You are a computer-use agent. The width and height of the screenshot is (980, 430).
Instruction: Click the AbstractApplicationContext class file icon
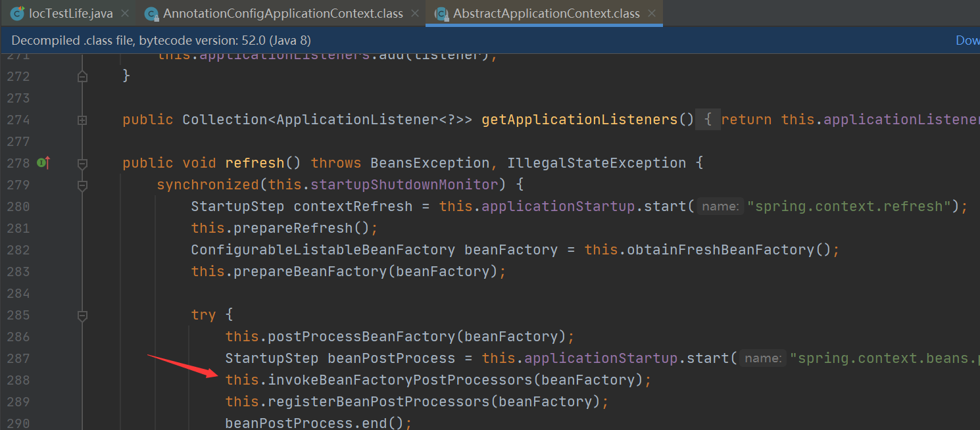coord(441,14)
